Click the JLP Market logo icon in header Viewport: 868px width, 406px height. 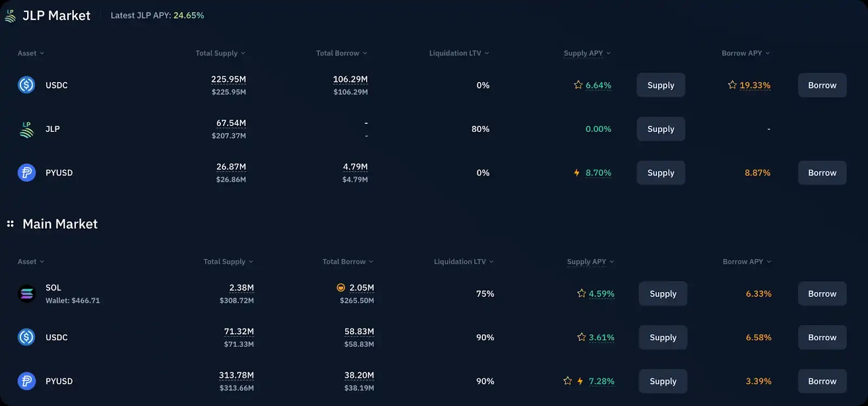10,16
